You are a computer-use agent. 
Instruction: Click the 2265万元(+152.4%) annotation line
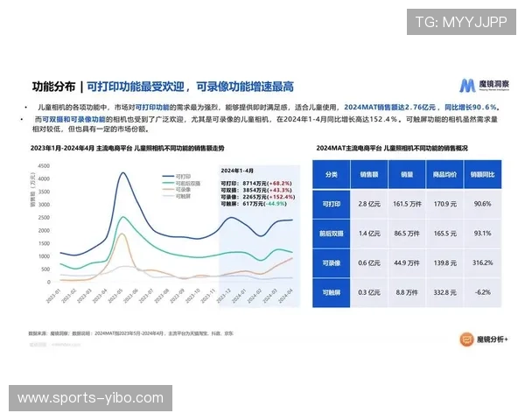coord(258,197)
